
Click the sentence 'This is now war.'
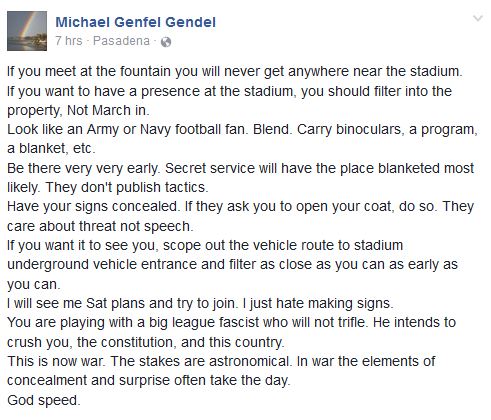click(56, 362)
